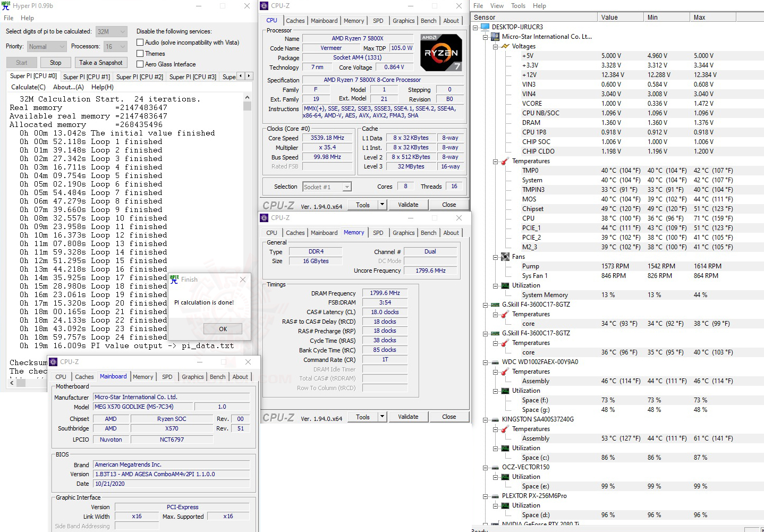Click Close in the CPU-Z Memory window
Image resolution: width=764 pixels, height=532 pixels.
coord(449,417)
